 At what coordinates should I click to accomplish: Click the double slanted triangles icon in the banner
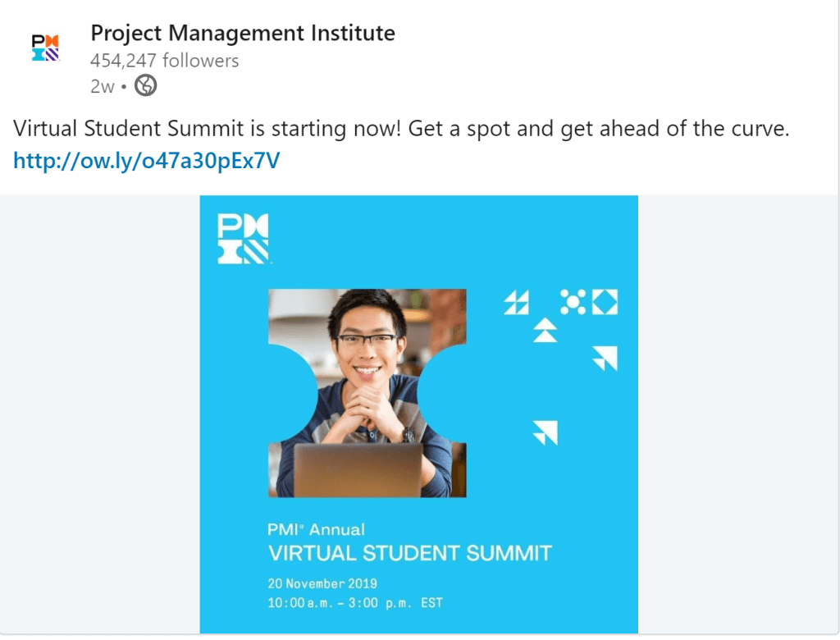[x=516, y=303]
